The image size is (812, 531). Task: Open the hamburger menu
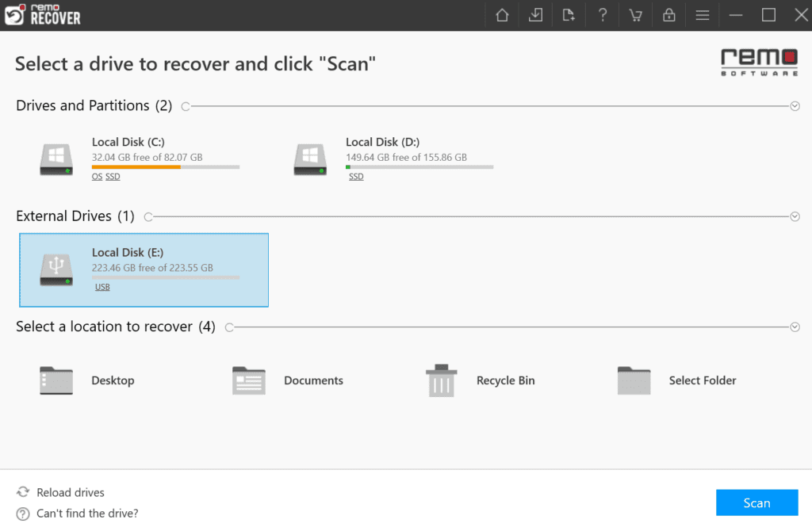702,14
